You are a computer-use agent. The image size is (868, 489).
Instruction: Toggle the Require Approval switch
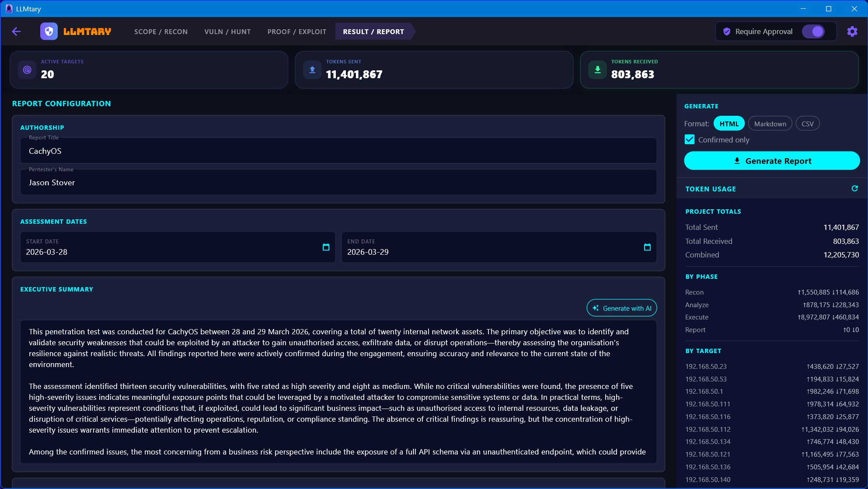[x=814, y=31]
